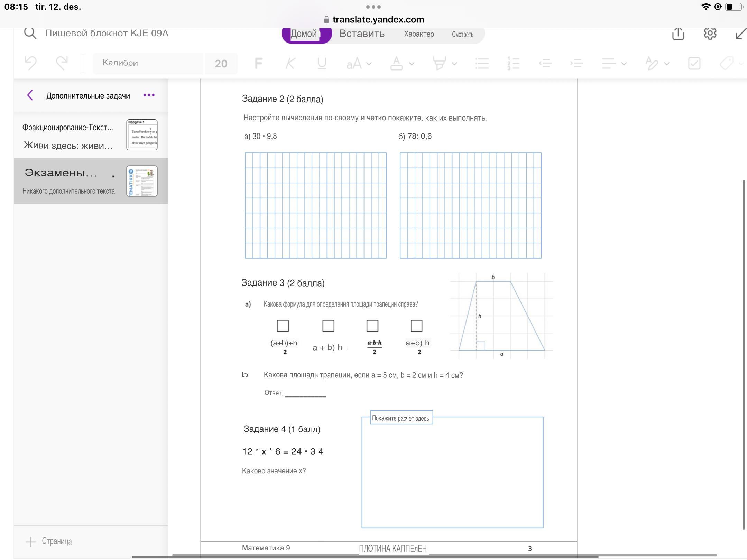Open the share icon

click(678, 34)
